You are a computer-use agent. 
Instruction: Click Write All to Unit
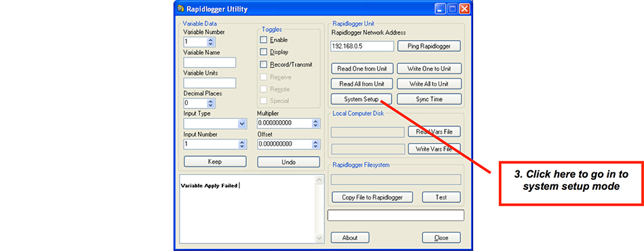point(429,84)
